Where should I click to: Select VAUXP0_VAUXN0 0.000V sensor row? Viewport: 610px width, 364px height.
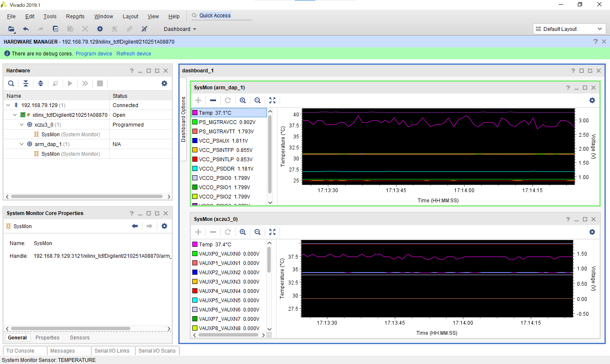pos(229,254)
